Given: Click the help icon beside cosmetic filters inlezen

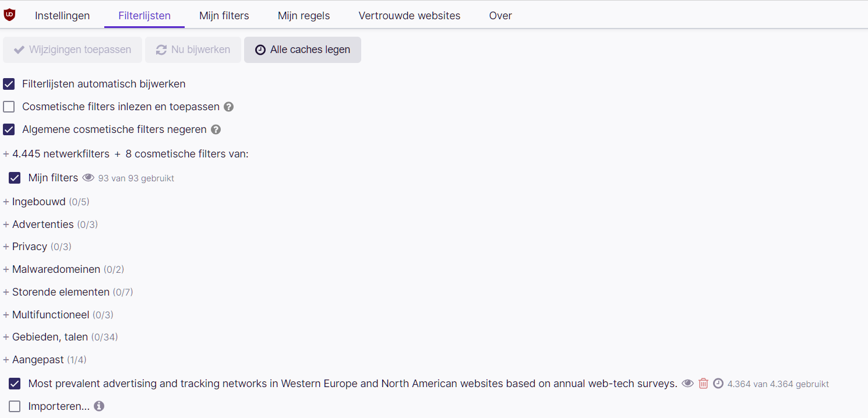Looking at the screenshot, I should point(229,107).
